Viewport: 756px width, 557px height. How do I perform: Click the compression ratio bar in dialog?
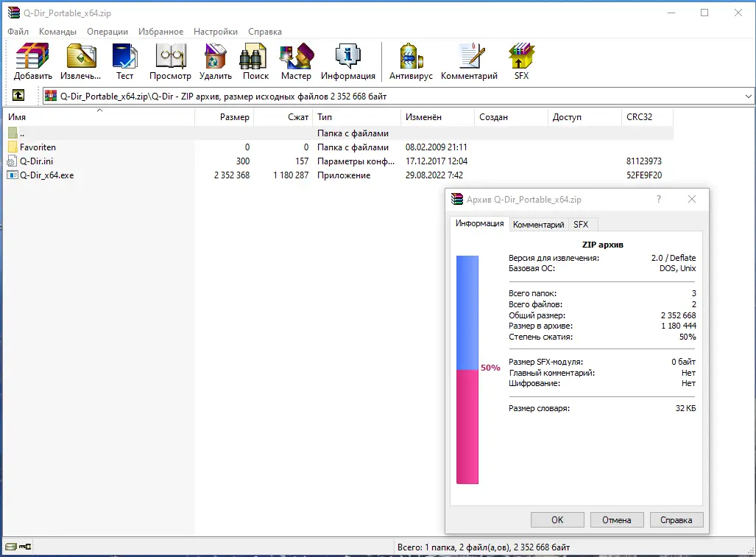coord(467,369)
